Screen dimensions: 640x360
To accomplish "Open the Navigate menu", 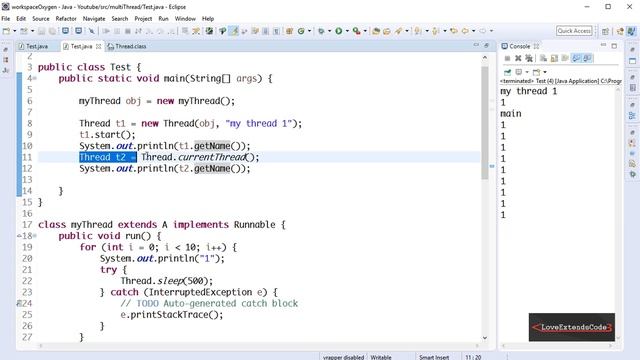I will [x=94, y=19].
